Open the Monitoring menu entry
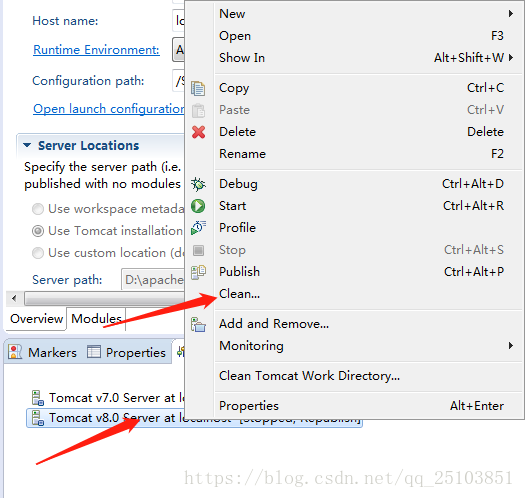 tap(368, 346)
